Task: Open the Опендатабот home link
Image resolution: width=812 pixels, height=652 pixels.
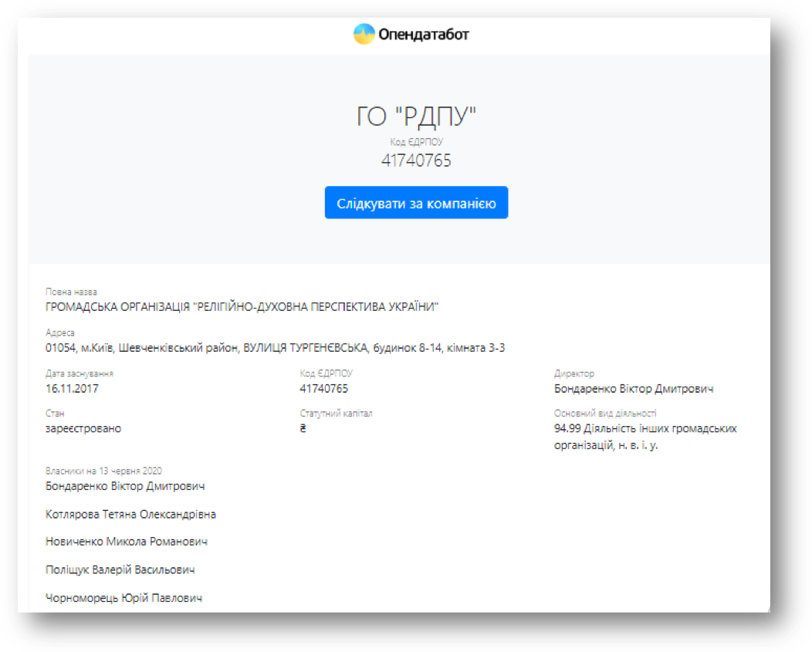Action: [x=411, y=34]
